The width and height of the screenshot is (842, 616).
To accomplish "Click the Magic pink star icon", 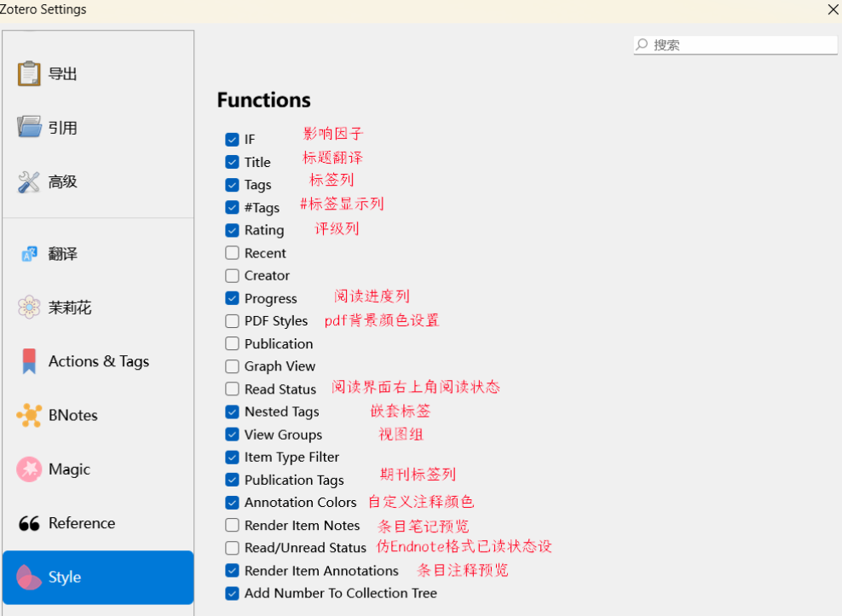I will [29, 469].
